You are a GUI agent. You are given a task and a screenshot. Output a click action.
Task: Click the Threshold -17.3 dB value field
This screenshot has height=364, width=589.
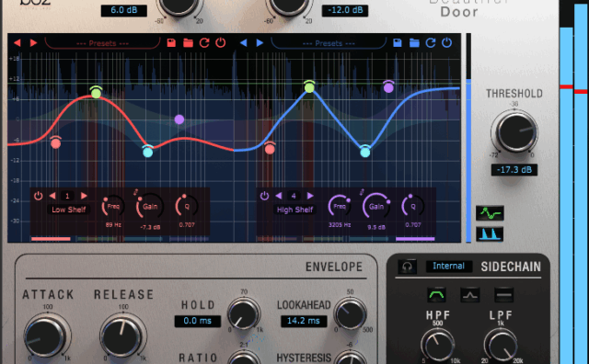[x=514, y=170]
